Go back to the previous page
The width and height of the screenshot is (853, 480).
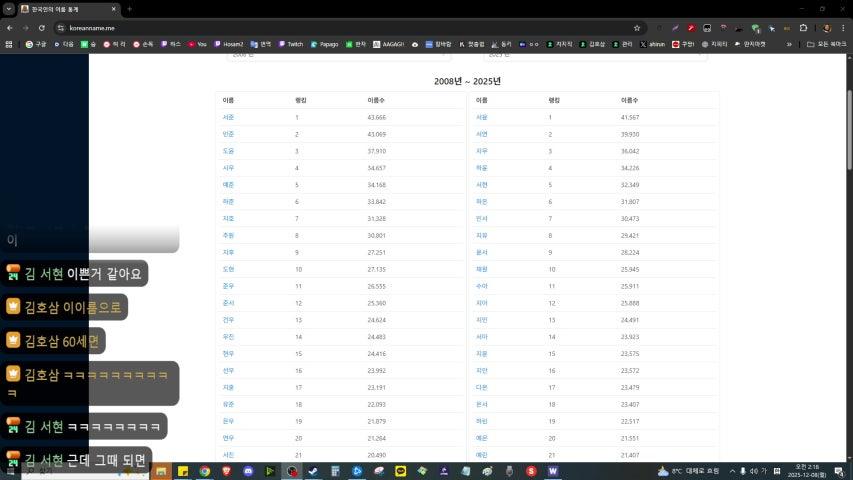[x=10, y=28]
